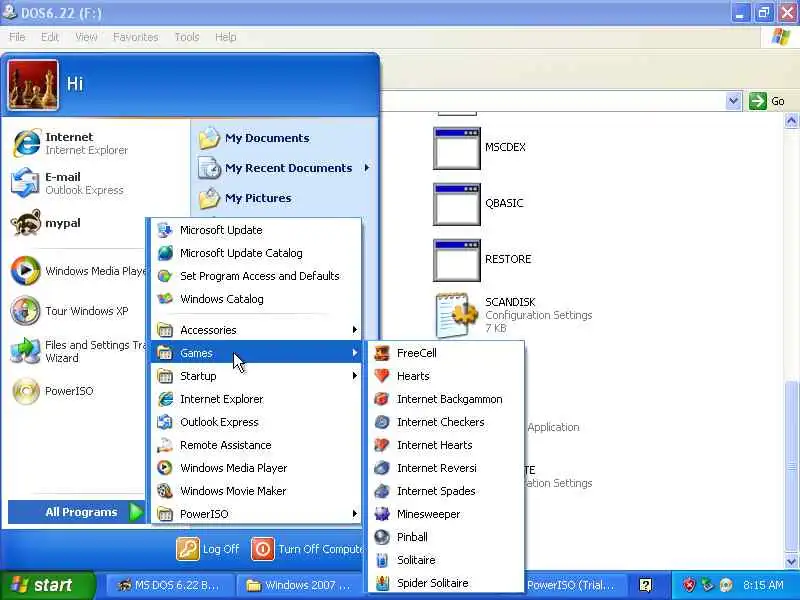Open Microsoft Update icon
This screenshot has width=800, height=600.
(165, 230)
